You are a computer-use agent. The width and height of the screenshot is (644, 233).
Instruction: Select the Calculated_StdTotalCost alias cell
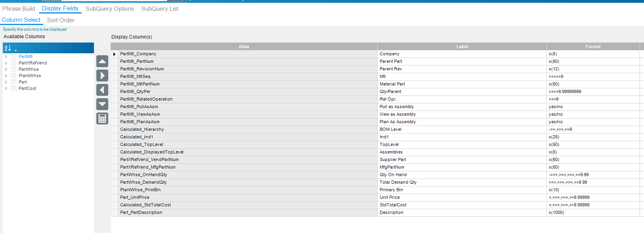(248, 205)
